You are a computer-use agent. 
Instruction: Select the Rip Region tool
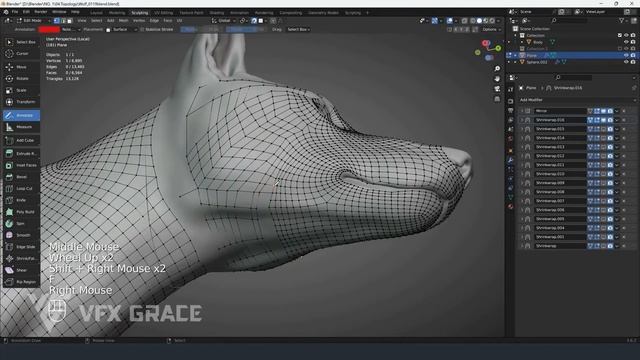pyautogui.click(x=21, y=282)
